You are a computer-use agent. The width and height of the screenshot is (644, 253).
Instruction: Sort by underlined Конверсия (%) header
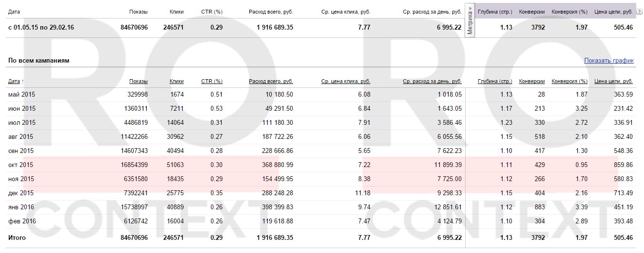(x=570, y=81)
